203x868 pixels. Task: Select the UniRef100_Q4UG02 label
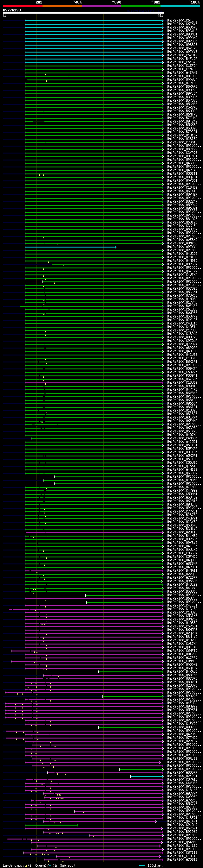tap(182, 254)
